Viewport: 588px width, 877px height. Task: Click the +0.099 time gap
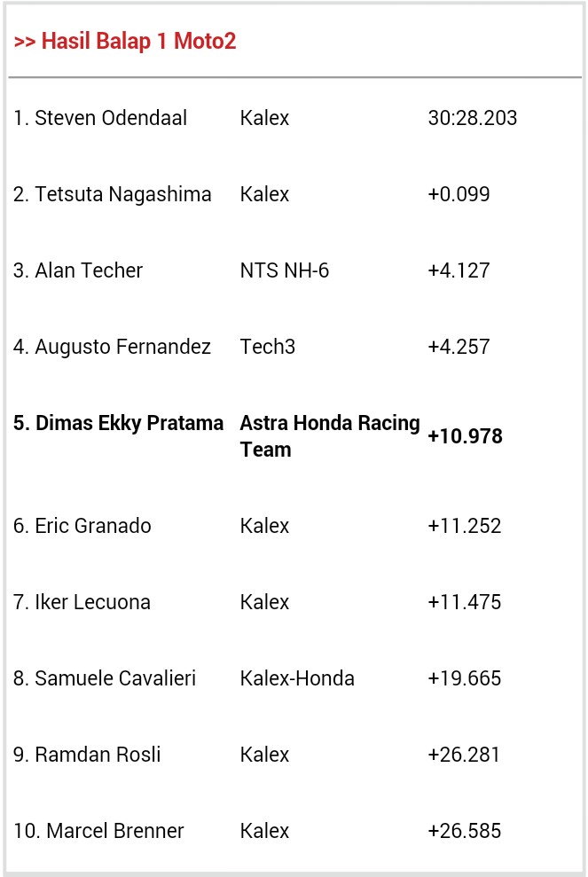click(x=459, y=194)
